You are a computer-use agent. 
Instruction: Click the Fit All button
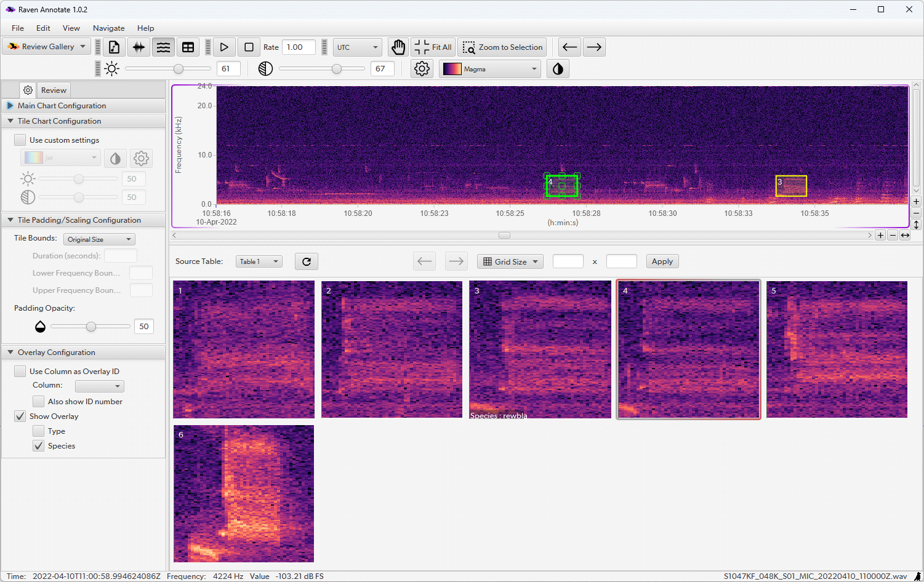(x=433, y=47)
